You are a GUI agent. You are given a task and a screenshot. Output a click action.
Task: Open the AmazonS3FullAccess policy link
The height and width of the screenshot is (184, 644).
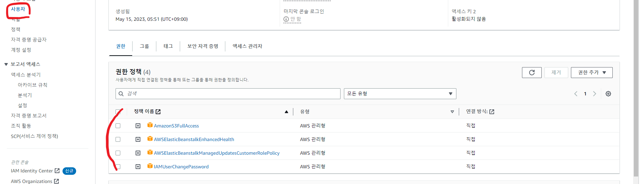pyautogui.click(x=176, y=126)
